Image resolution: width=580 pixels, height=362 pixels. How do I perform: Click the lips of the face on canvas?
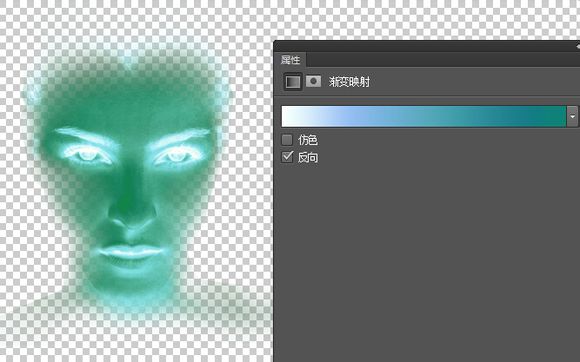(129, 255)
